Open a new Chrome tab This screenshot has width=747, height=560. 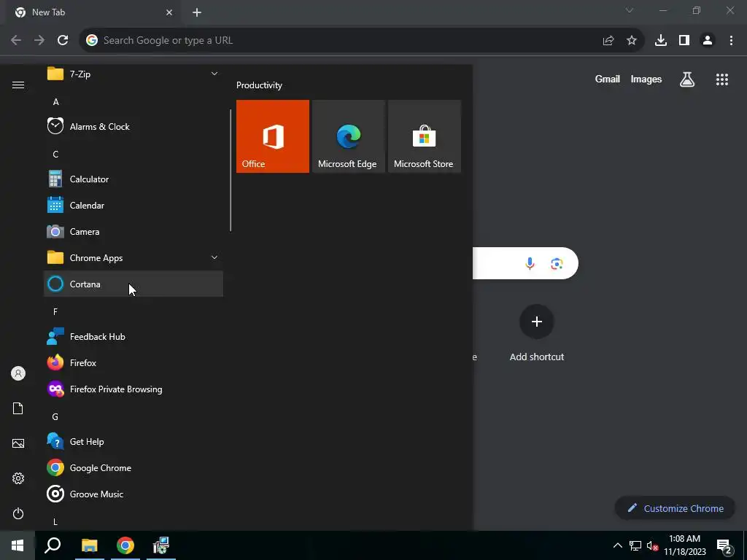[197, 12]
